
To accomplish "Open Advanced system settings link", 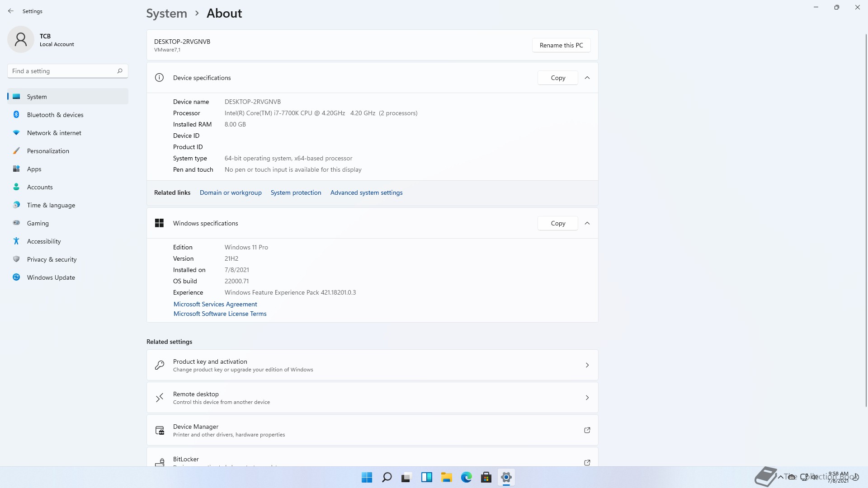I will tap(366, 192).
